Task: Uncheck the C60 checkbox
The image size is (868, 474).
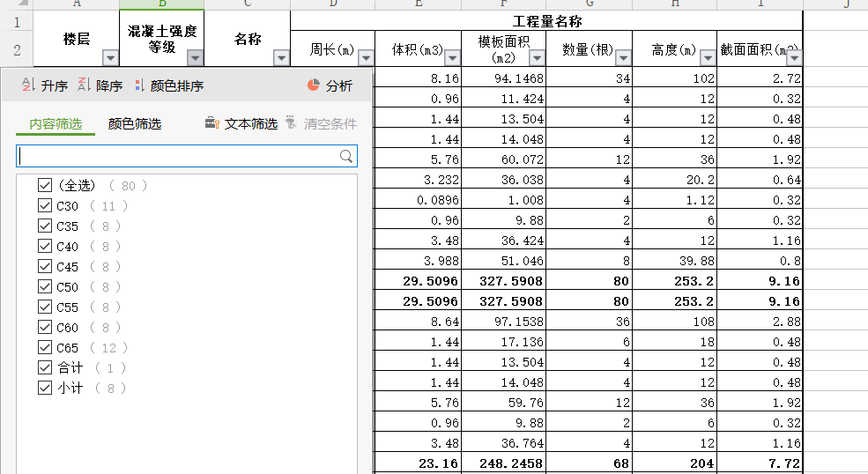Action: pos(45,327)
